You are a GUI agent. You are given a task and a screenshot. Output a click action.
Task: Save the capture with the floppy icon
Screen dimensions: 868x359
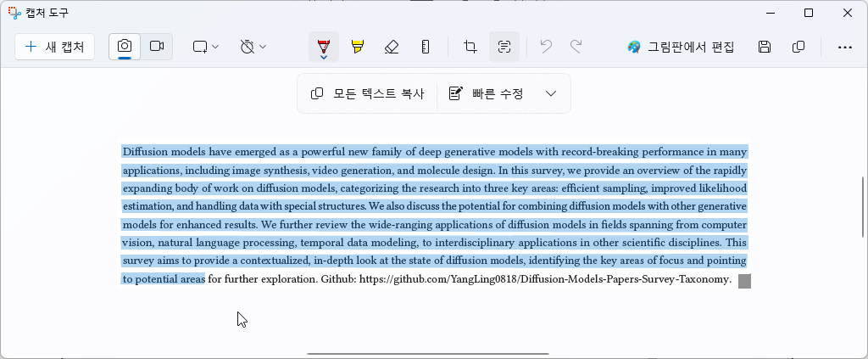coord(765,47)
